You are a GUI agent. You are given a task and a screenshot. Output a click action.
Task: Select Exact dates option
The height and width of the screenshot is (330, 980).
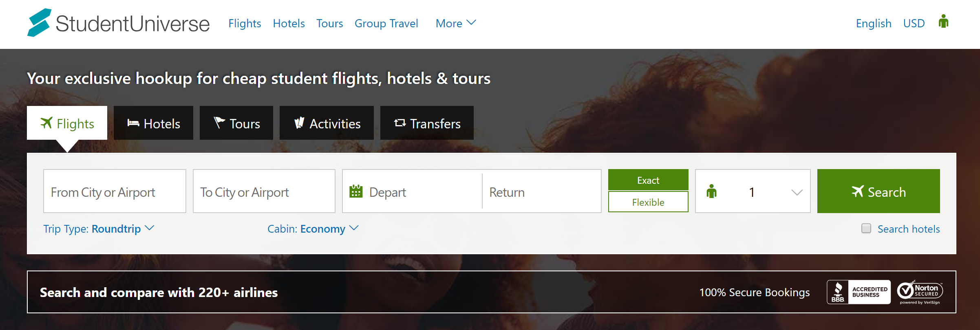click(648, 180)
